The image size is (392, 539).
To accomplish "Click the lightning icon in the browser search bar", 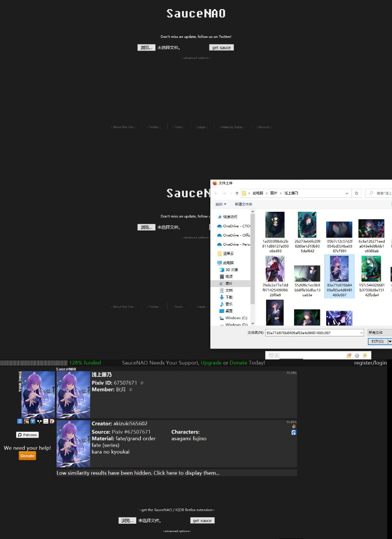I will click(365, 356).
